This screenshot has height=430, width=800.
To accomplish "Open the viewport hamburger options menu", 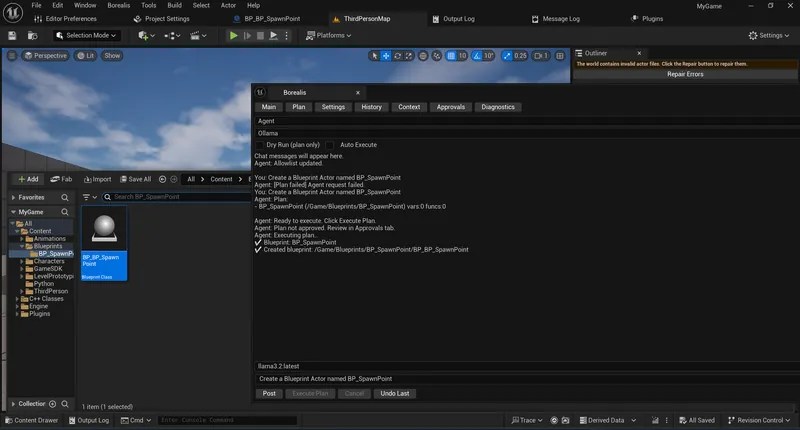I will pyautogui.click(x=12, y=56).
